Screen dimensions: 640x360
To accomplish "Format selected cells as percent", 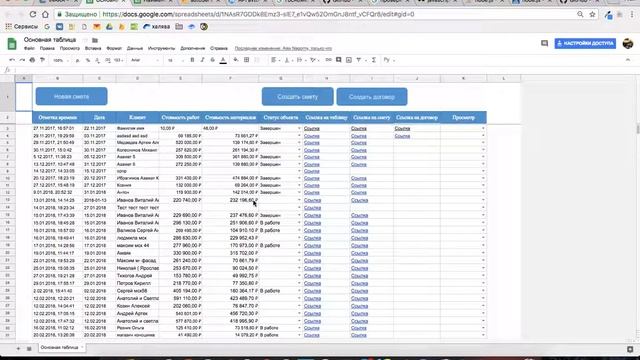I will (x=88, y=60).
